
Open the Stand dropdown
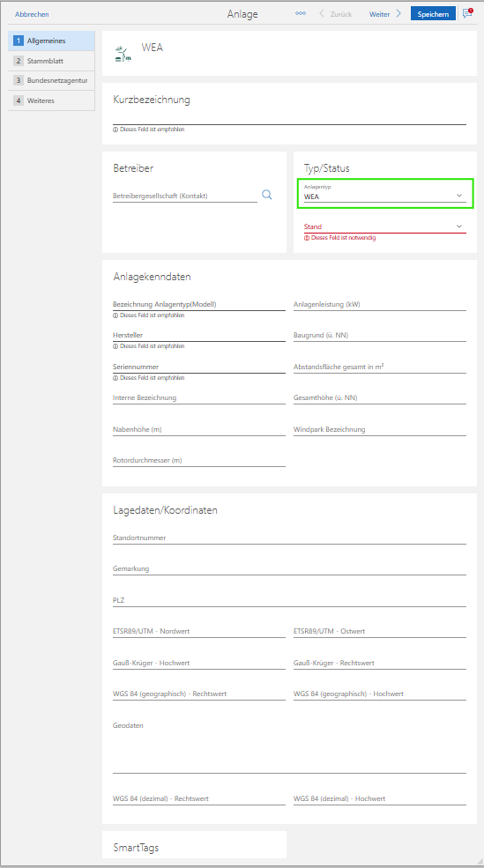[385, 226]
